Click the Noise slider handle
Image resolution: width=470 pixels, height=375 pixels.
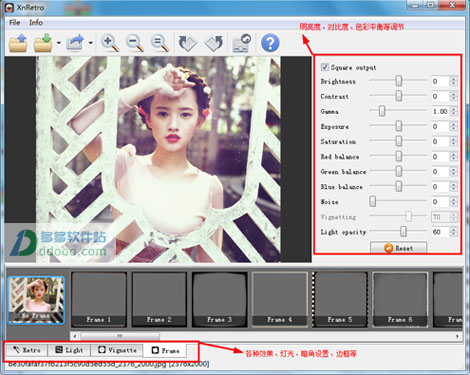click(373, 201)
